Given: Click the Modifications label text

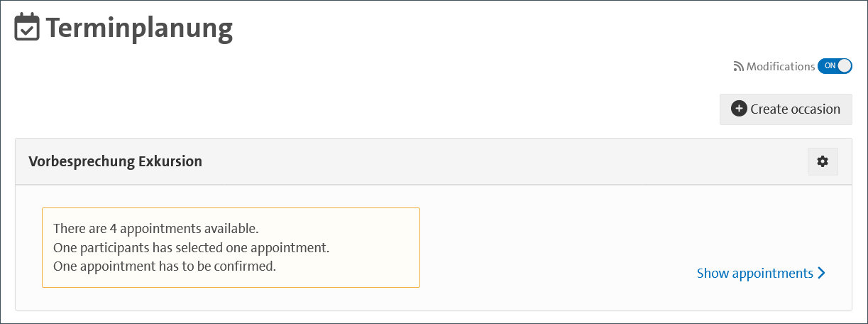Looking at the screenshot, I should pyautogui.click(x=781, y=67).
